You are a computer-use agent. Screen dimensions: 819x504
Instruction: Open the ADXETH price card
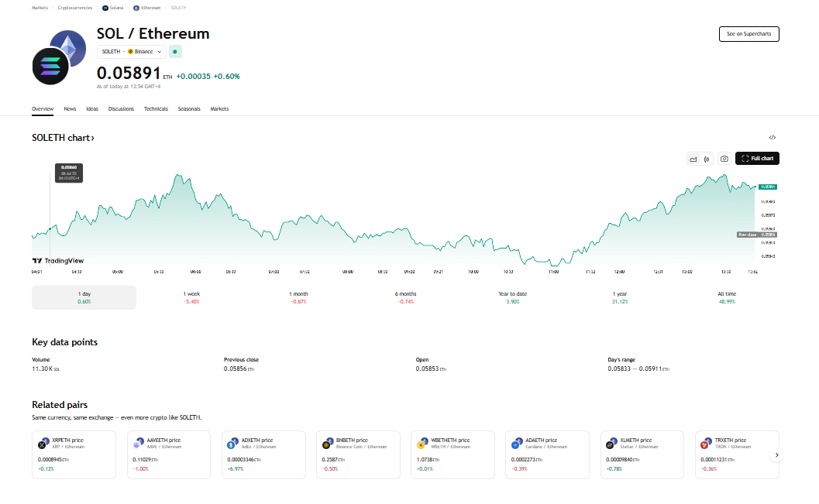coord(263,454)
